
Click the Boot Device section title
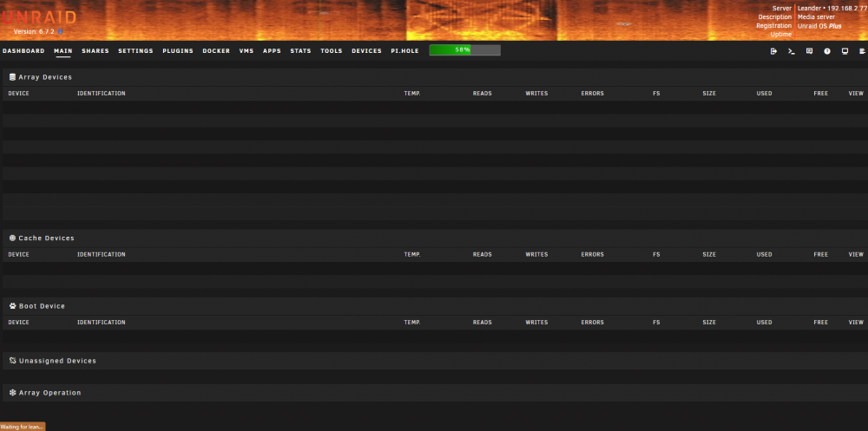click(42, 306)
